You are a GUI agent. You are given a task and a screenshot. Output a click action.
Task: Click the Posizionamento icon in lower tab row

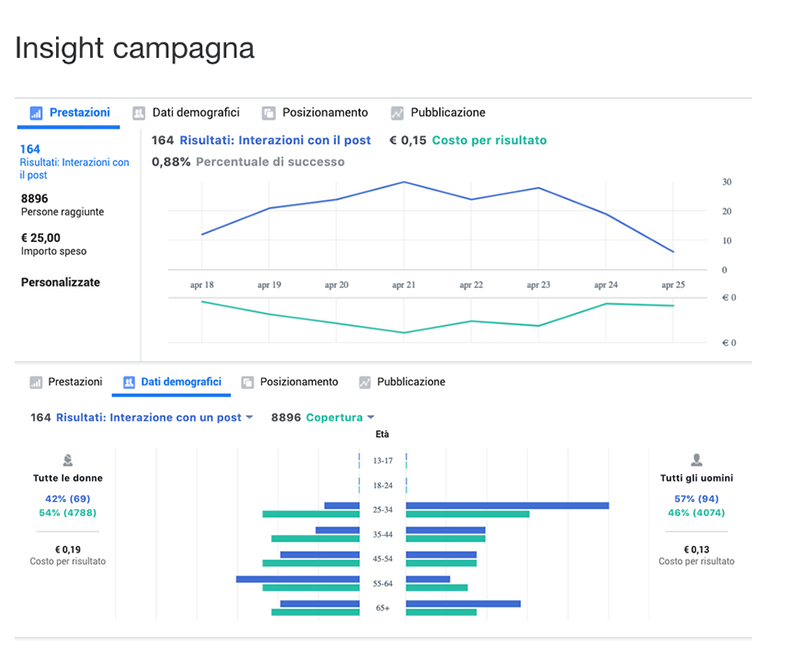247,383
